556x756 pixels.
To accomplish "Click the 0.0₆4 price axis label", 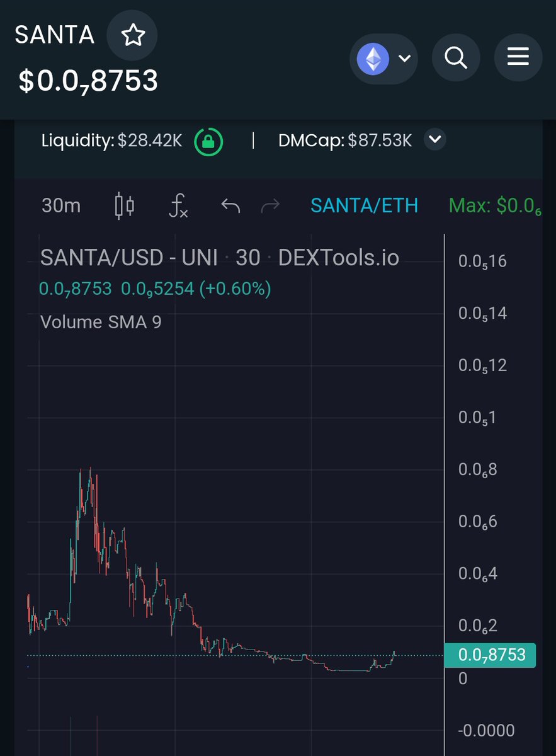I will (x=478, y=574).
